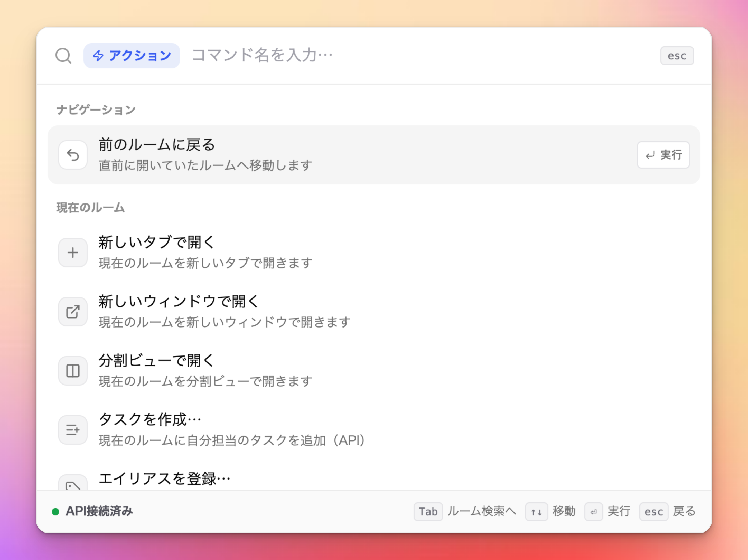The width and height of the screenshot is (748, 560).
Task: Click the up-down arrows key hint
Action: tap(536, 512)
